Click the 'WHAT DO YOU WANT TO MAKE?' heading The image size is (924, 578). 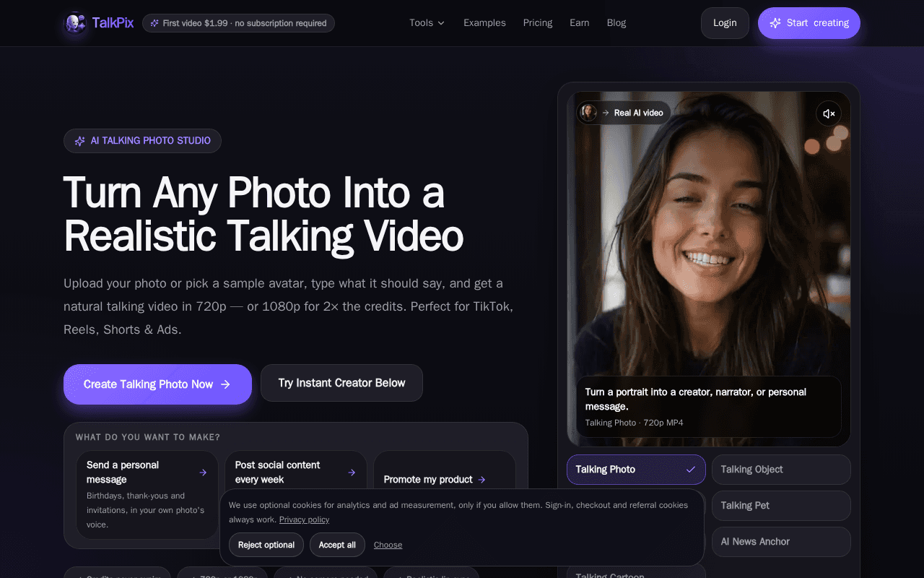[x=148, y=437]
